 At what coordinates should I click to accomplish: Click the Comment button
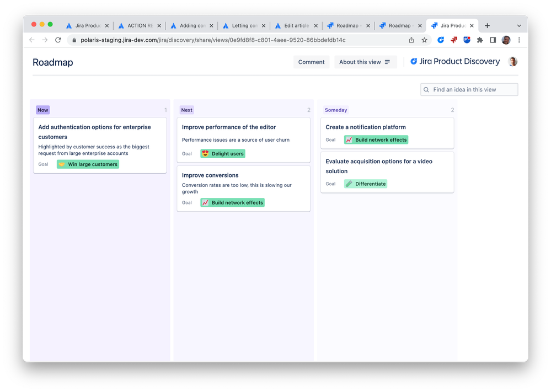[311, 62]
